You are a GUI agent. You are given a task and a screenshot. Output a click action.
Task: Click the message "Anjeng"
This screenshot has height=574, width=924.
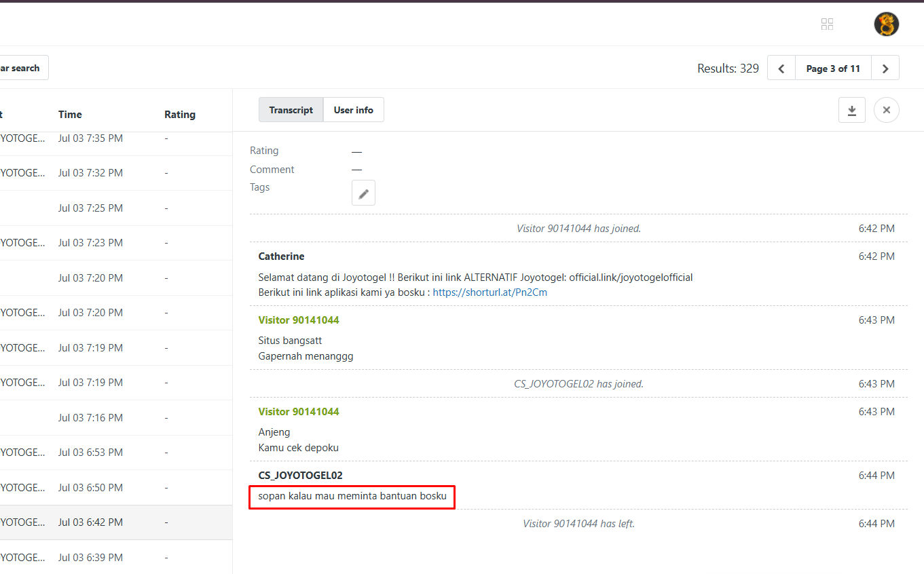point(274,432)
